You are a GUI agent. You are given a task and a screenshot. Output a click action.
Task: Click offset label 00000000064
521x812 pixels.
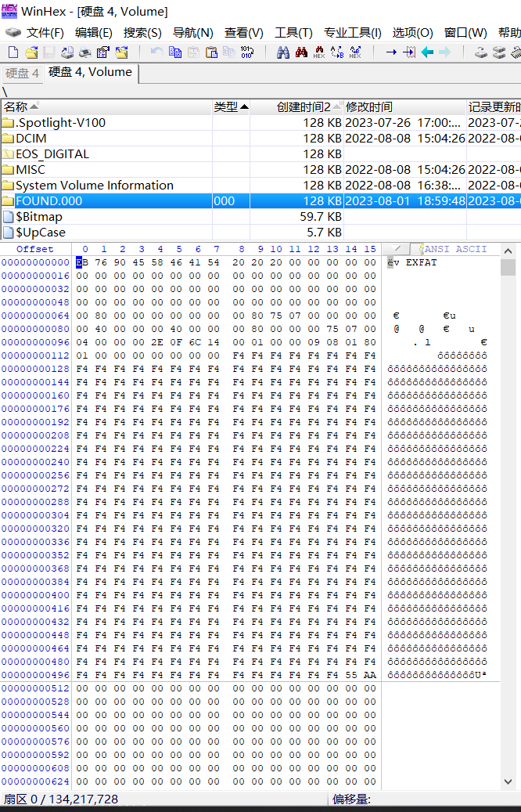coord(35,316)
